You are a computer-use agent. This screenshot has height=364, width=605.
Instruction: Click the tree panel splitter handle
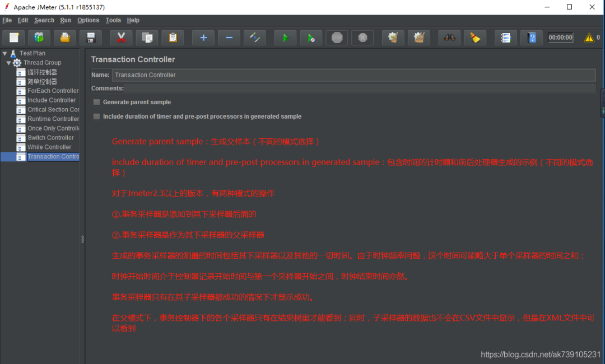point(82,240)
